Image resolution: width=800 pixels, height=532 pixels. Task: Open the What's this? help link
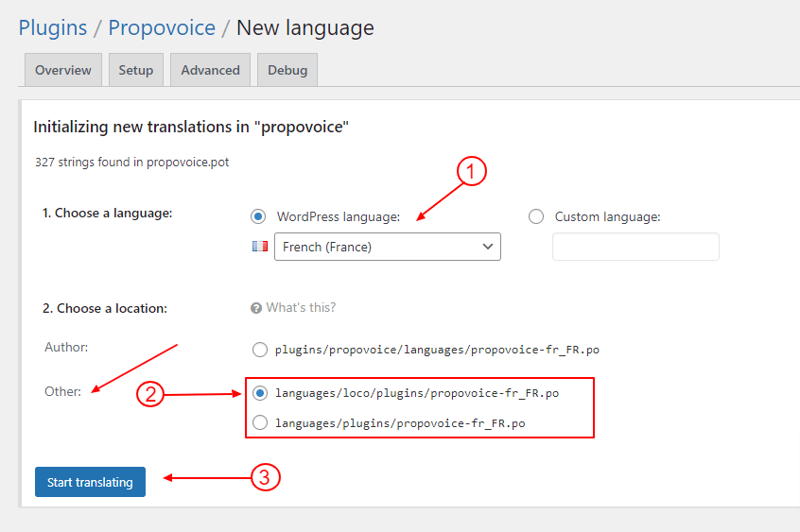pyautogui.click(x=301, y=307)
